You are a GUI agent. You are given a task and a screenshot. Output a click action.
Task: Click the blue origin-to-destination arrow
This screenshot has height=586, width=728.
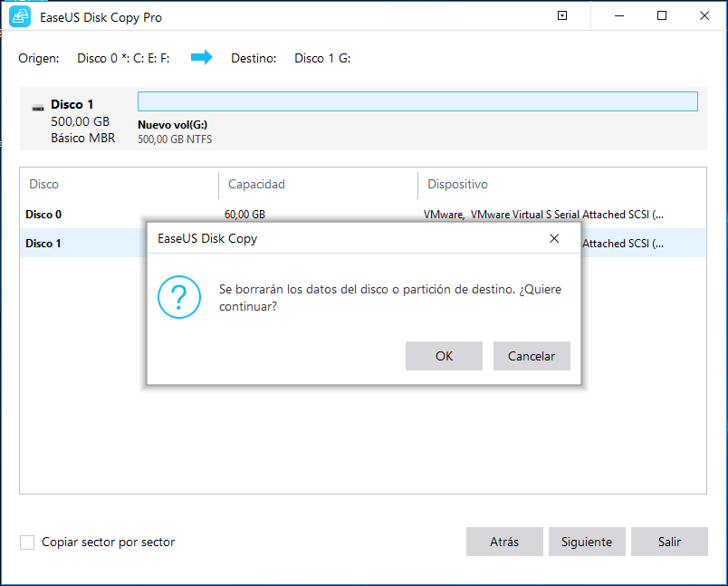tap(202, 58)
